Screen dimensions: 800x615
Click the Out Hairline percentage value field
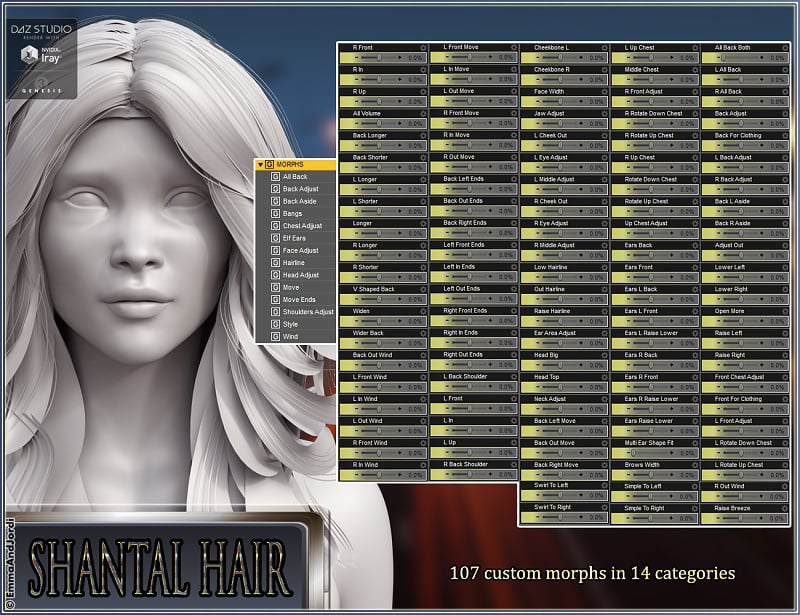596,299
